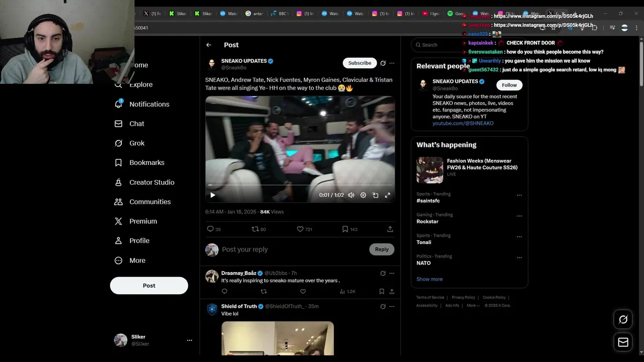Viewport: 644px width, 362px height.
Task: Open Creator Studio in the sidebar
Action: [145, 183]
